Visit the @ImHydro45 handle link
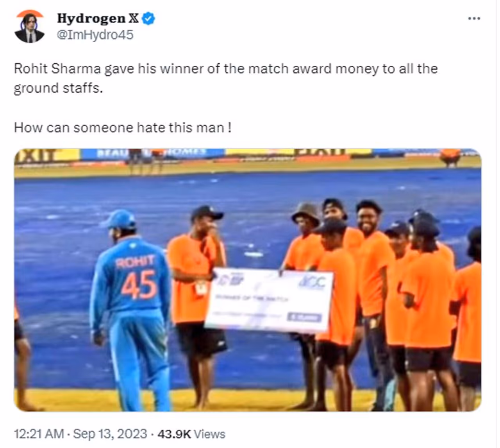The height and width of the screenshot is (448, 500). coord(95,35)
